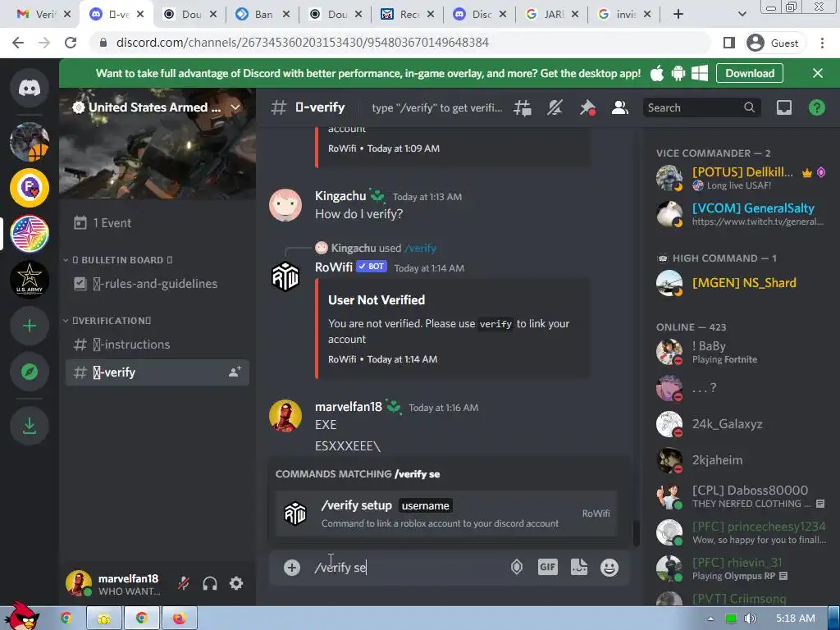The image size is (840, 630).
Task: Expand United States Armed server dropdown
Action: click(235, 107)
